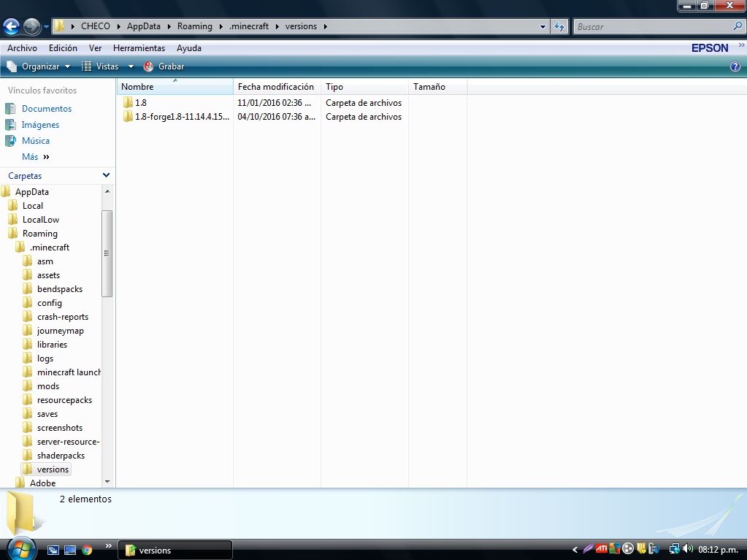This screenshot has height=560, width=747.
Task: Sort by the Tamaño column header
Action: pyautogui.click(x=438, y=87)
